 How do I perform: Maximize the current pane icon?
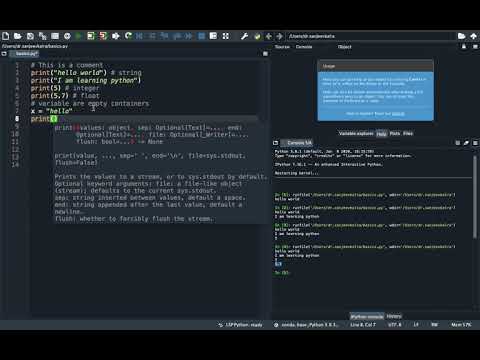tap(213, 36)
